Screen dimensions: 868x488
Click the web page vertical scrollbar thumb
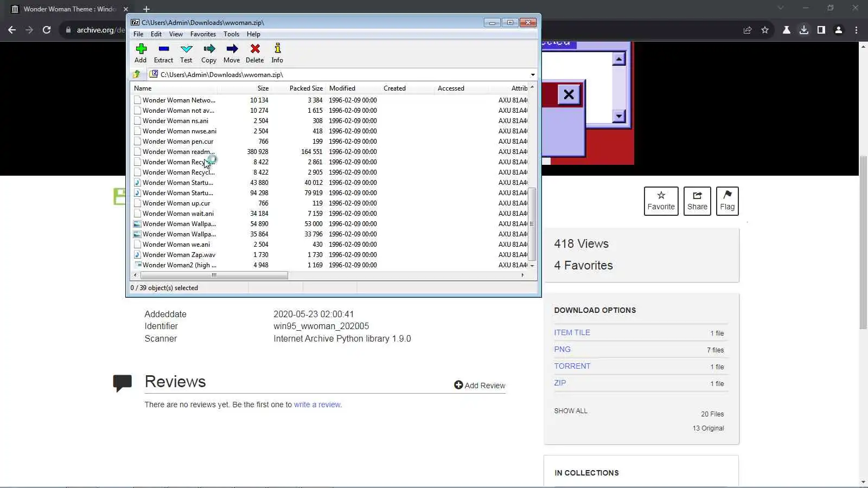(x=863, y=242)
